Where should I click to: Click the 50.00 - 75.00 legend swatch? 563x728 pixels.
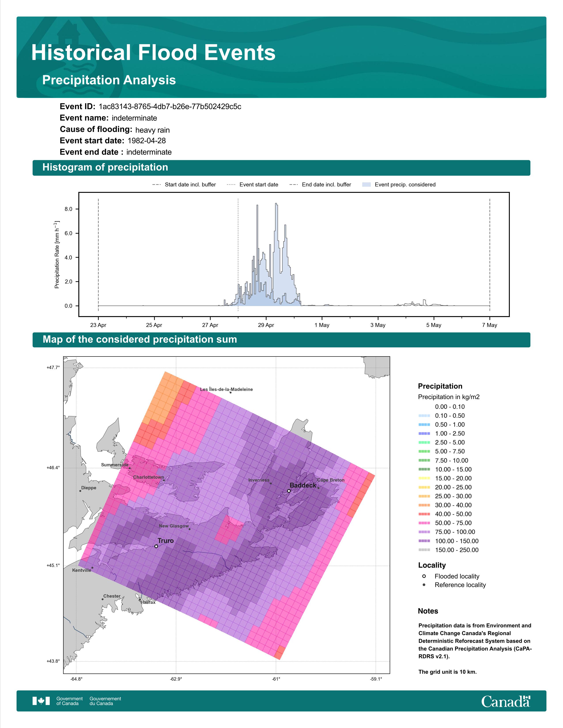coord(424,523)
